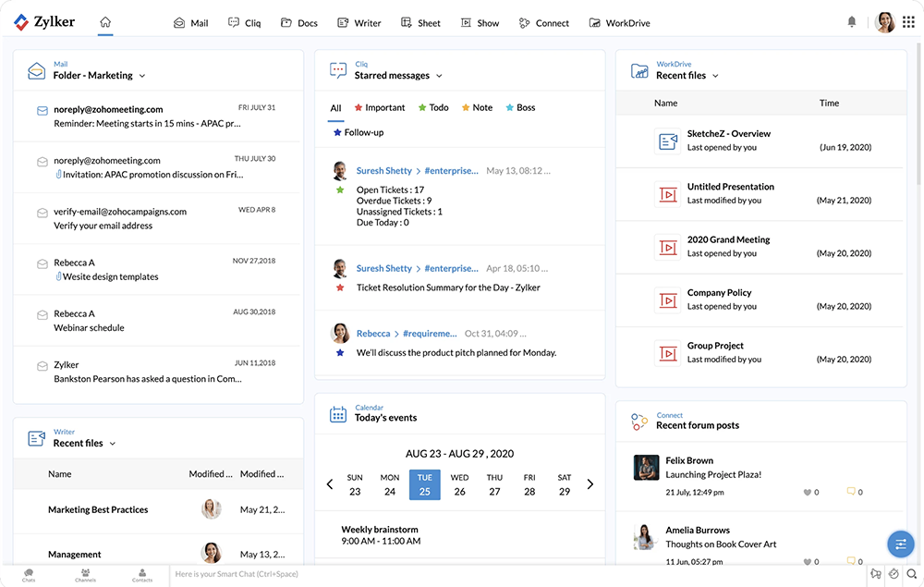The width and height of the screenshot is (924, 587).
Task: Open the blue dashboard customize button
Action: pos(900,544)
